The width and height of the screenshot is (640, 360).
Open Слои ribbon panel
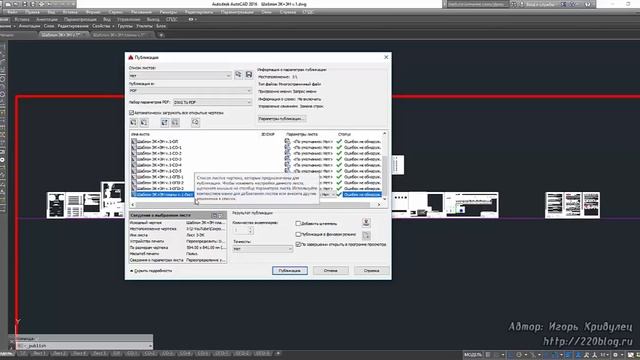(49, 26)
